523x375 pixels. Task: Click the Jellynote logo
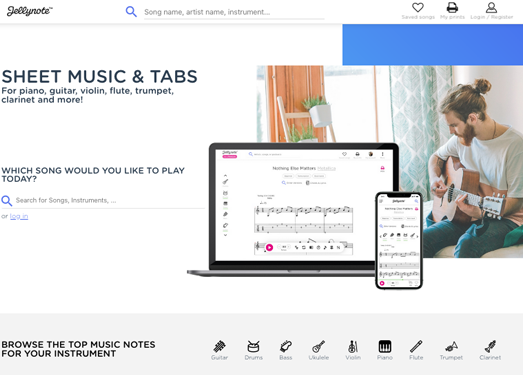tap(30, 11)
